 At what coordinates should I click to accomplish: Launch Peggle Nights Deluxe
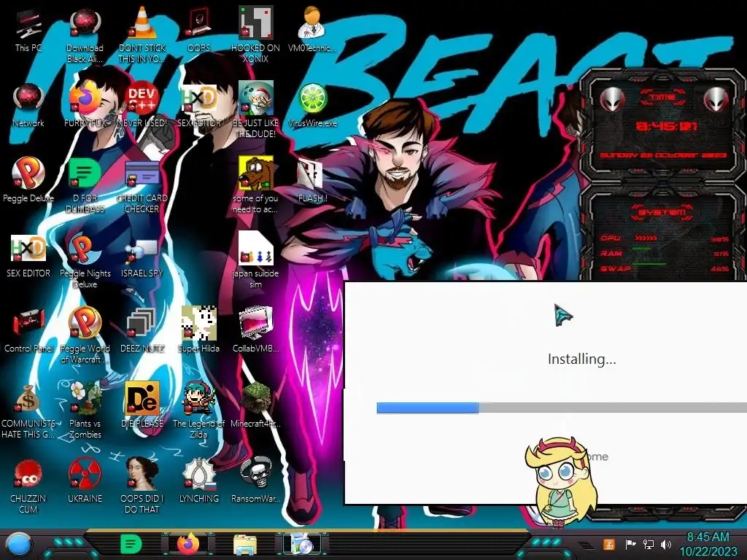(x=85, y=249)
